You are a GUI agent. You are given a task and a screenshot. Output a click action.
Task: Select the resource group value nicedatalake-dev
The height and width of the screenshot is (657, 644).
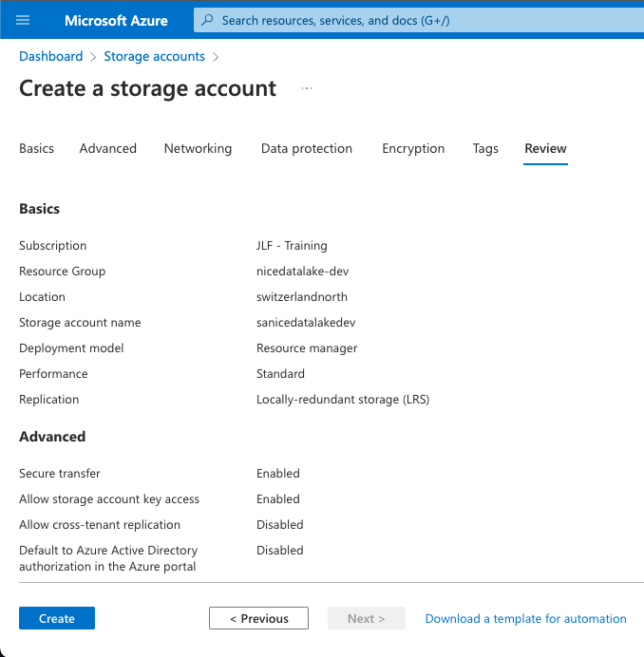click(x=303, y=272)
